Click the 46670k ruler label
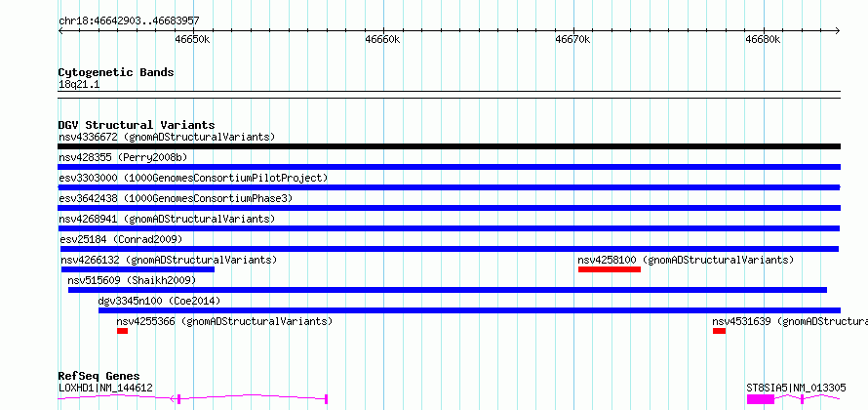Screen dimensions: 868x410 coord(572,39)
